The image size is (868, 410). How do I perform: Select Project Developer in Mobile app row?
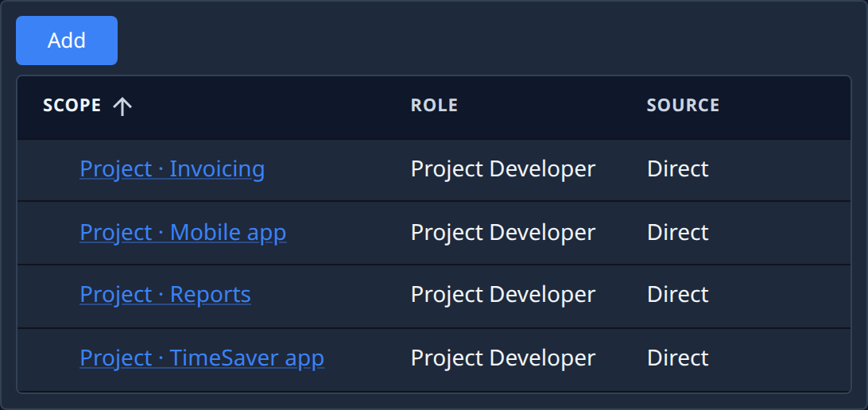502,232
